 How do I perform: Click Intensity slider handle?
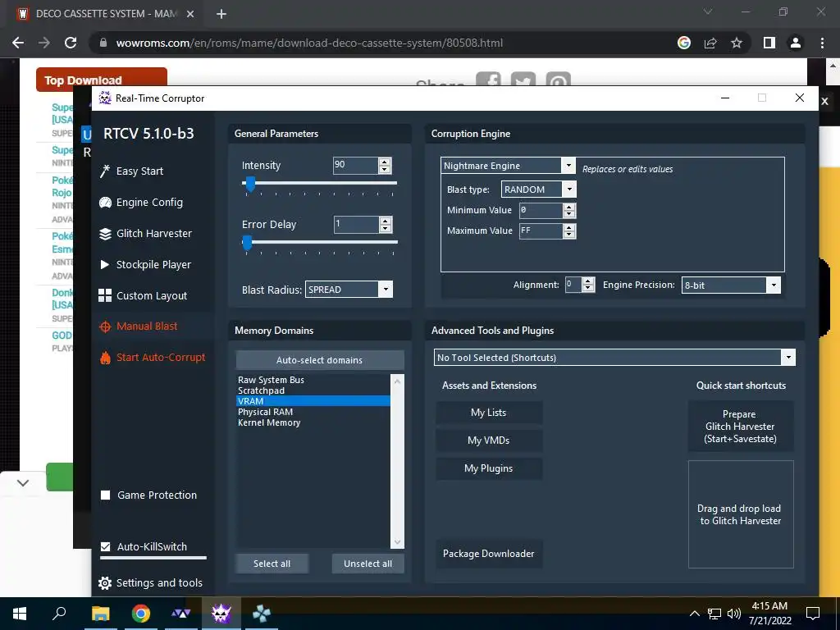(x=249, y=185)
